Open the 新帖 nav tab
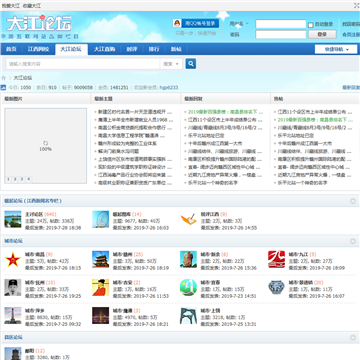The height and width of the screenshot is (360, 360). tap(176, 49)
